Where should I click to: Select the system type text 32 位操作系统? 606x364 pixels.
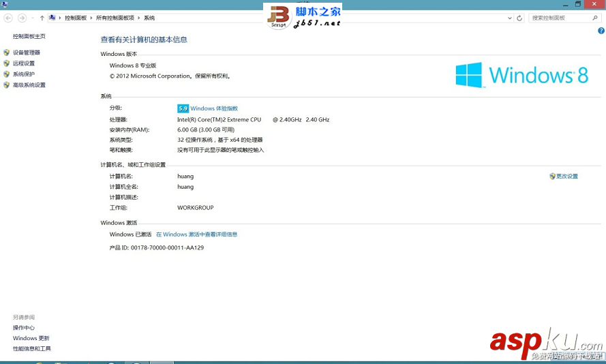coord(195,140)
